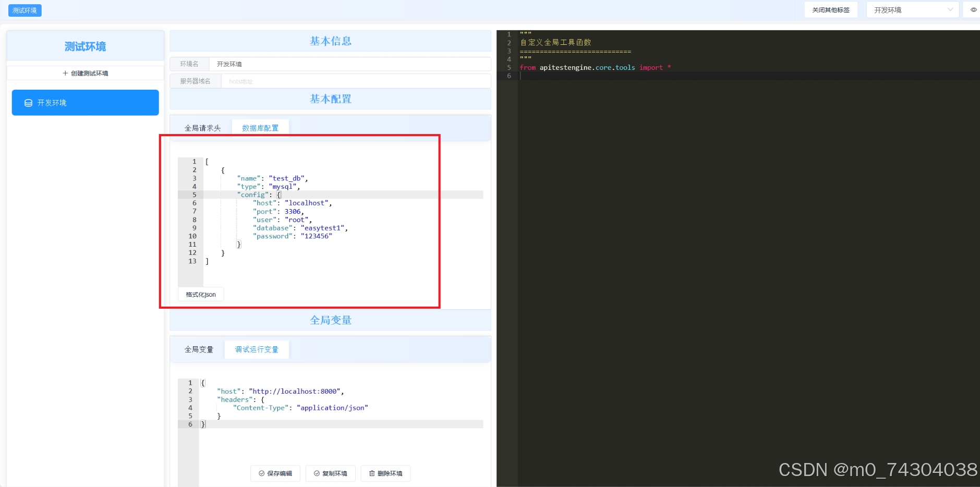Activate the 调试运行变量 tab
Screen dimensions: 980x487
tap(256, 349)
